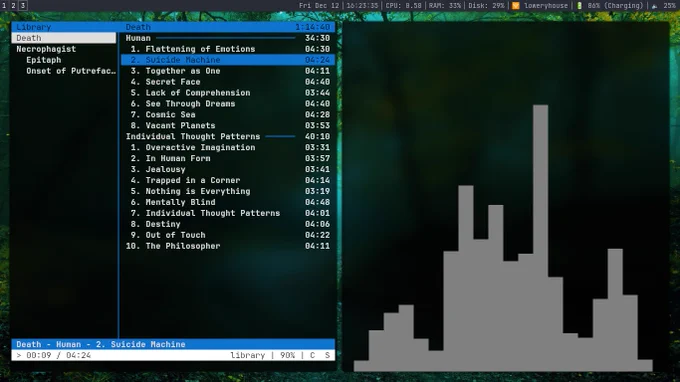Click the battery '86% (Charging)' status
Image resolution: width=680 pixels, height=382 pixels.
[x=615, y=6]
